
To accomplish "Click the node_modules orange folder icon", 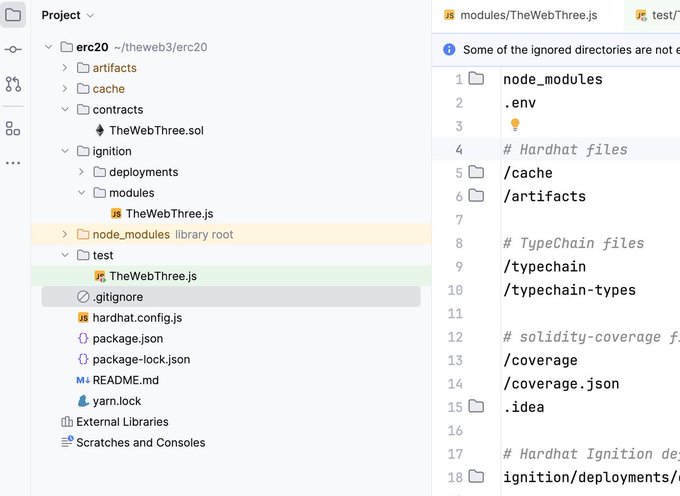I will pyautogui.click(x=83, y=234).
